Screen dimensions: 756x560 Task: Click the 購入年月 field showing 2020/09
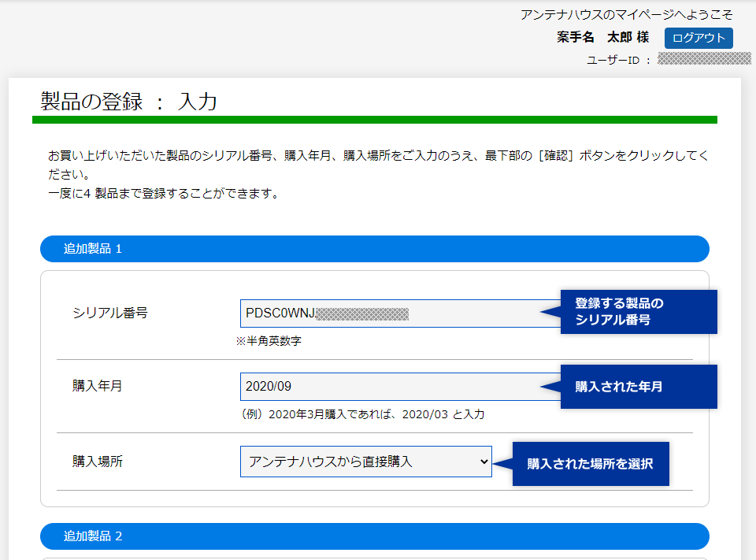pyautogui.click(x=394, y=387)
